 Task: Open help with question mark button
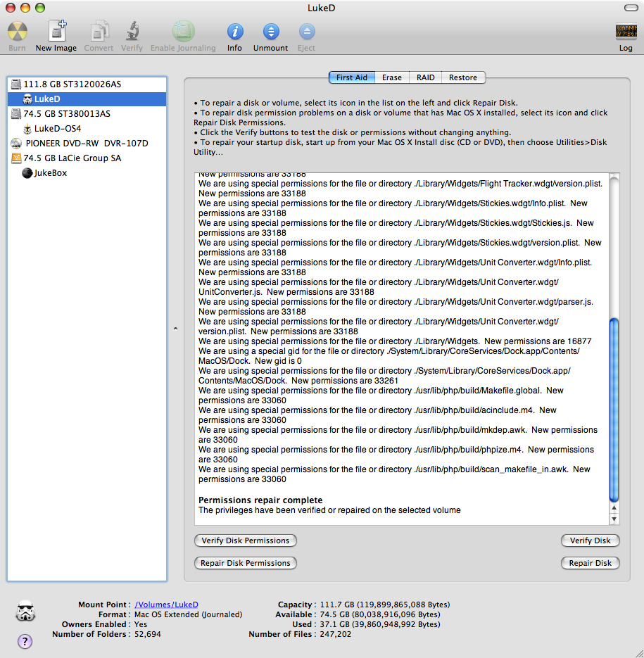coord(25,641)
